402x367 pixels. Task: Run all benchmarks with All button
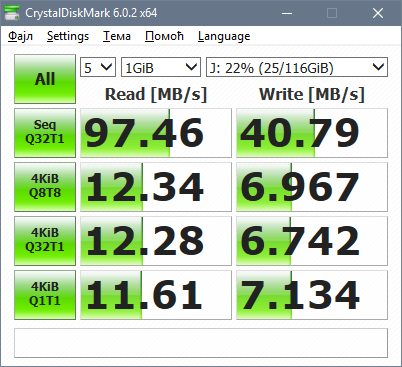45,79
